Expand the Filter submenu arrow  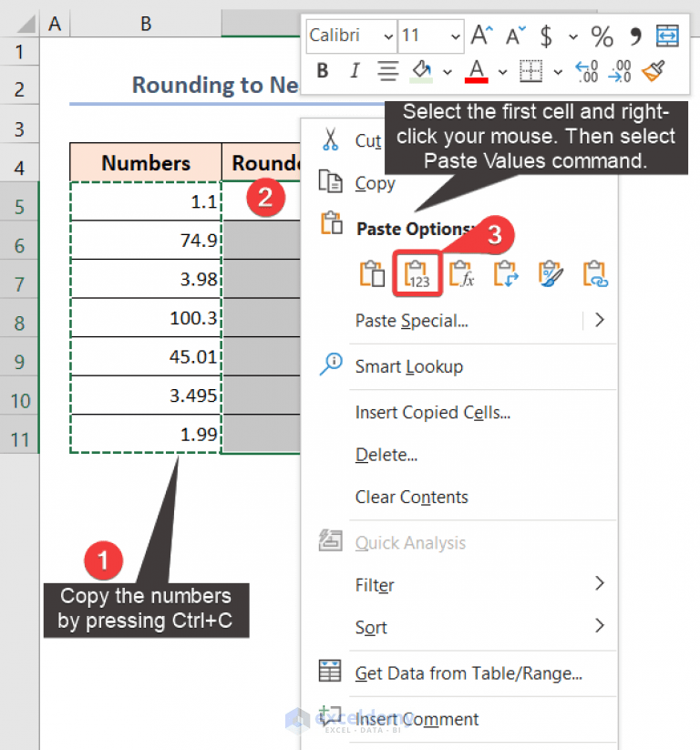[600, 583]
